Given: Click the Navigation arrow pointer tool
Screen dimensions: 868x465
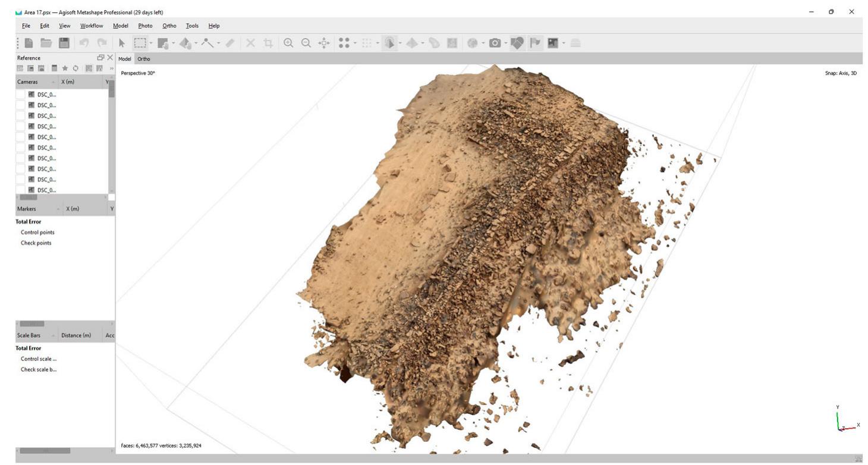Looking at the screenshot, I should 122,43.
